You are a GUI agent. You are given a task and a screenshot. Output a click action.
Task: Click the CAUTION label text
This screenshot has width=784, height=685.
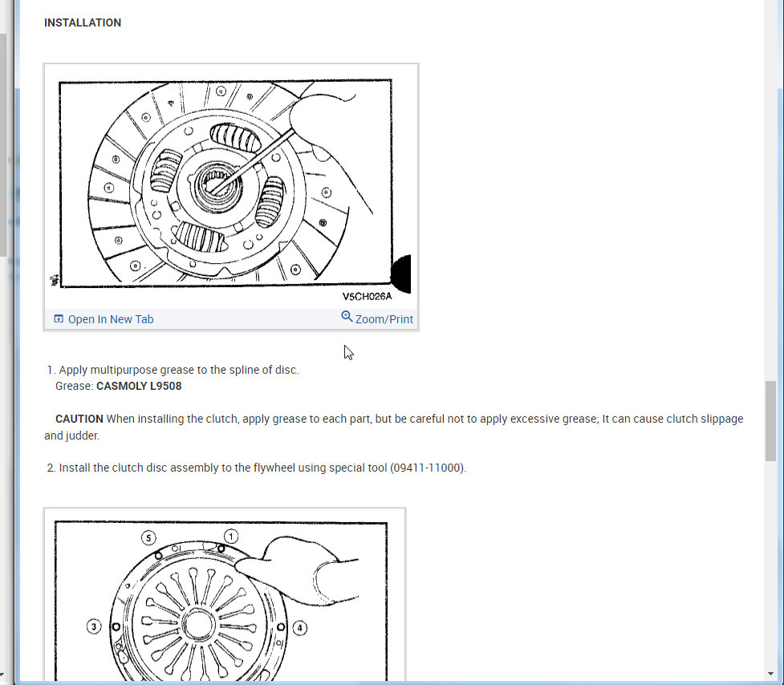(79, 419)
